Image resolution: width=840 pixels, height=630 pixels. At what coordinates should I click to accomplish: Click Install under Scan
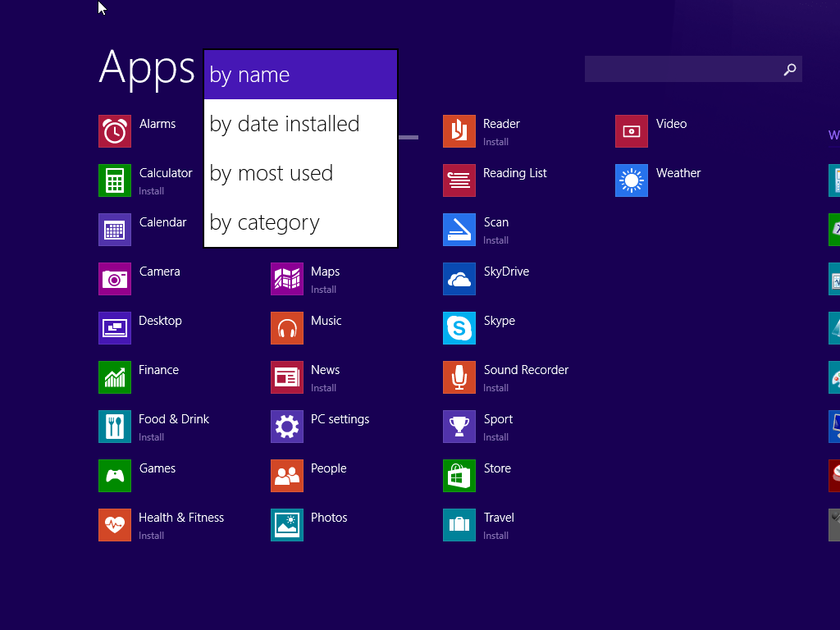(496, 240)
